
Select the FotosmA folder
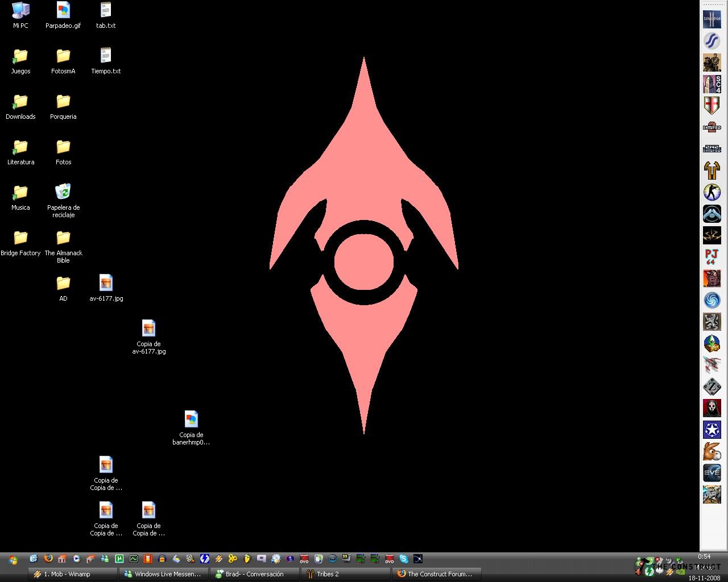click(x=63, y=61)
